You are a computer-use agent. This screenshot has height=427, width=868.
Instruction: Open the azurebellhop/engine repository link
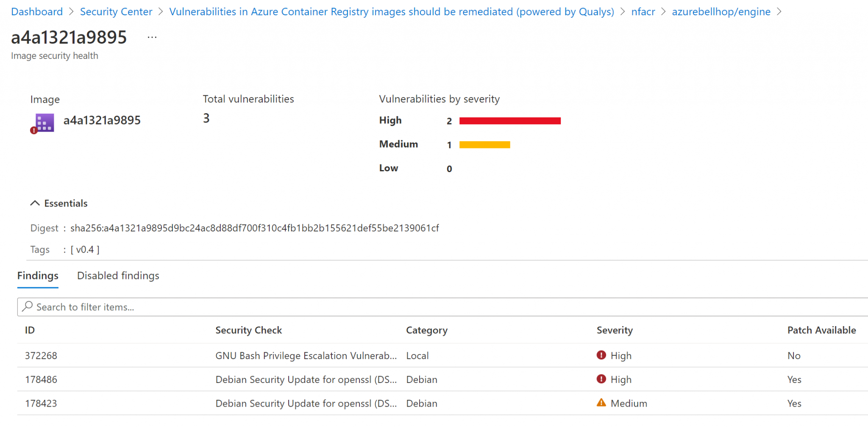[721, 11]
